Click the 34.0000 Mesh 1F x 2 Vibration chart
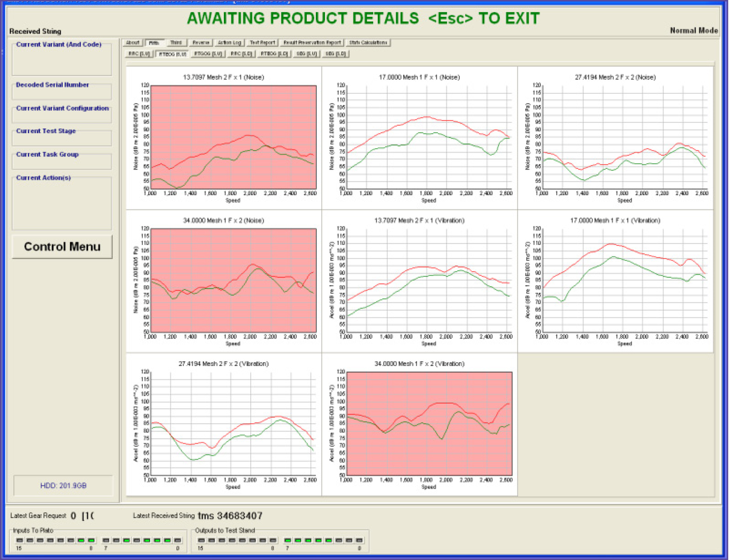The image size is (729, 560). 429,423
